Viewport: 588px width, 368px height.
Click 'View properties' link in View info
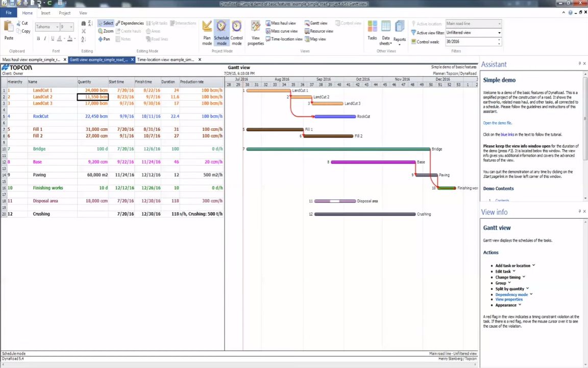tap(509, 300)
